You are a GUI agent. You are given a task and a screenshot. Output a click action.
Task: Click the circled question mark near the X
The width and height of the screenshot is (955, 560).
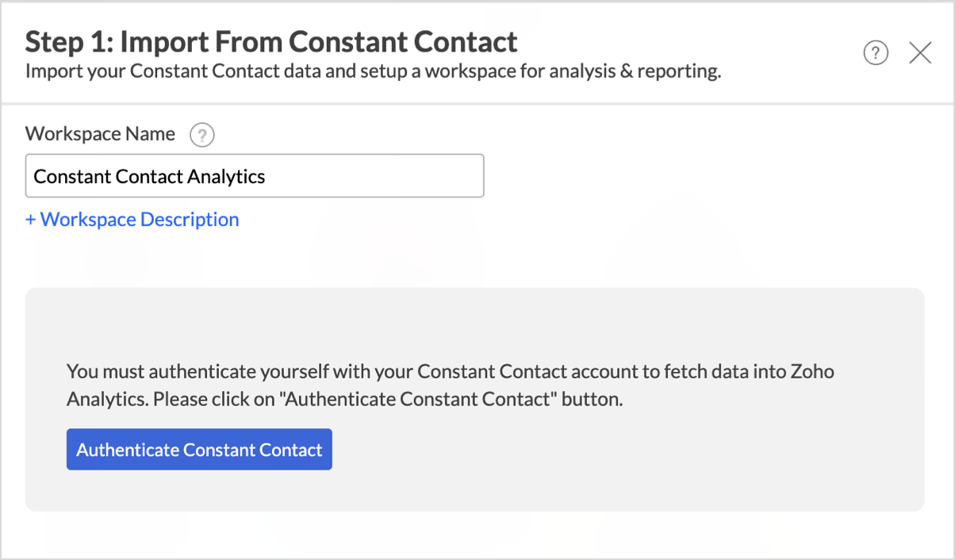pos(876,53)
